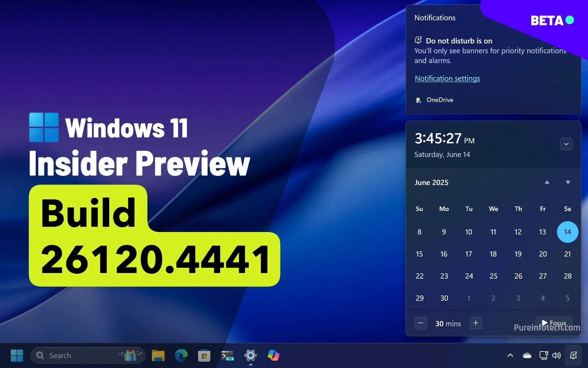Collapse the calendar with chevron button

(x=566, y=144)
